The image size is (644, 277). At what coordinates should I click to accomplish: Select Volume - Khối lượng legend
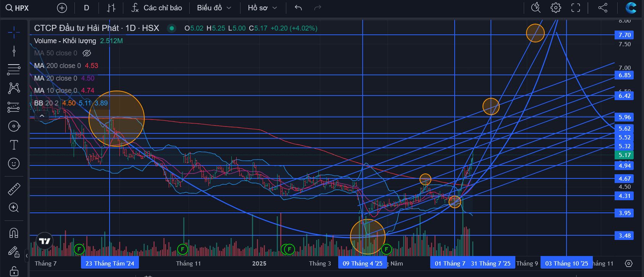coord(65,41)
